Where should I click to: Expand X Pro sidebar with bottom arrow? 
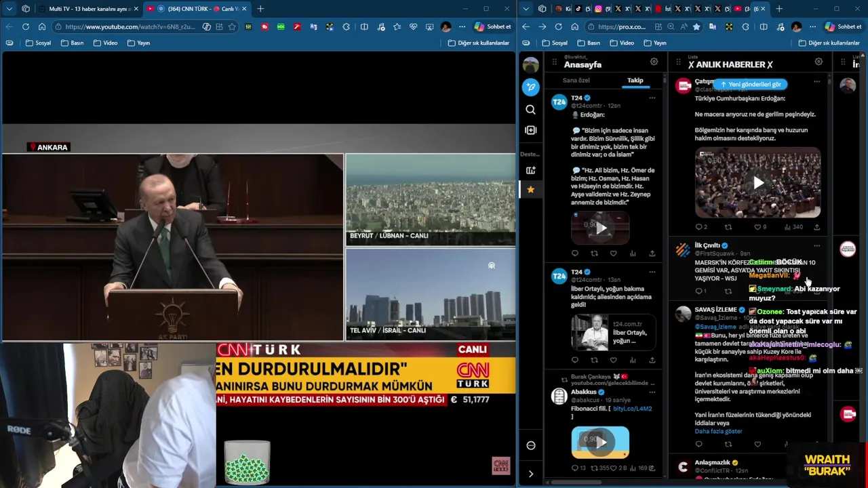click(531, 474)
